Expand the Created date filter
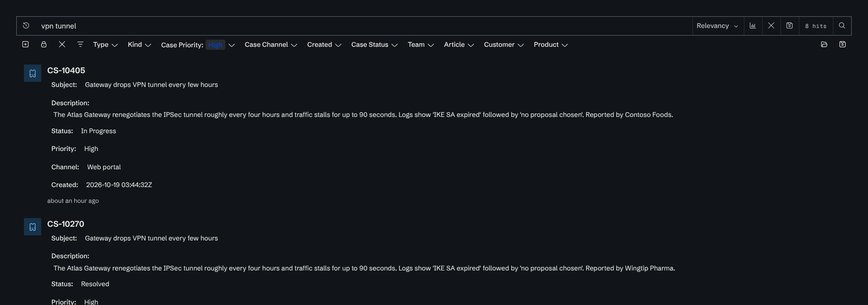868x305 pixels. click(x=324, y=45)
